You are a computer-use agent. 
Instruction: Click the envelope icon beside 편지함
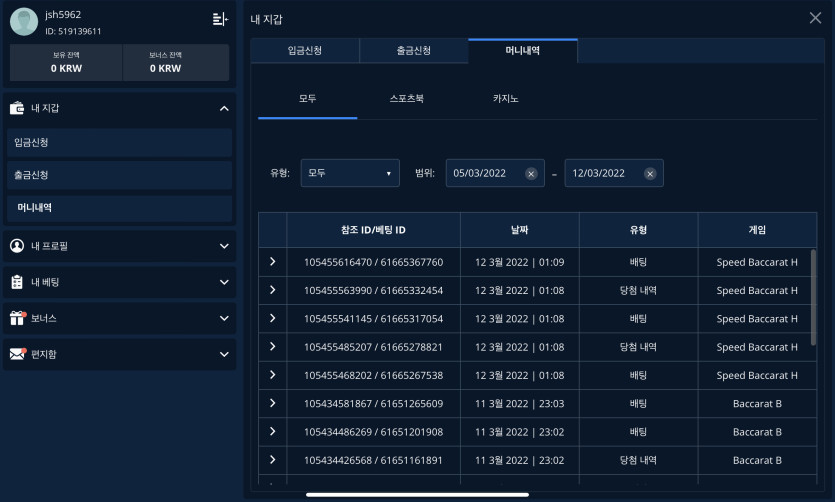(18, 354)
